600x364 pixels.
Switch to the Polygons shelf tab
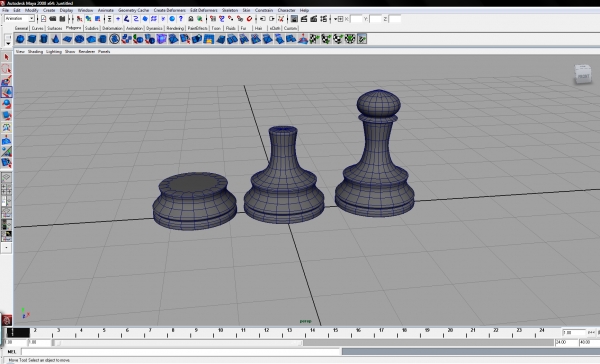(x=73, y=28)
